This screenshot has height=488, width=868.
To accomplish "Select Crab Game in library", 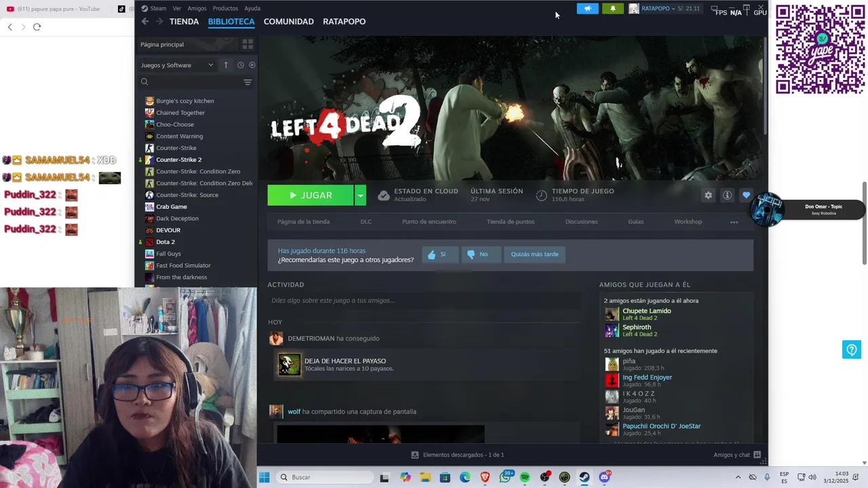I will tap(171, 207).
